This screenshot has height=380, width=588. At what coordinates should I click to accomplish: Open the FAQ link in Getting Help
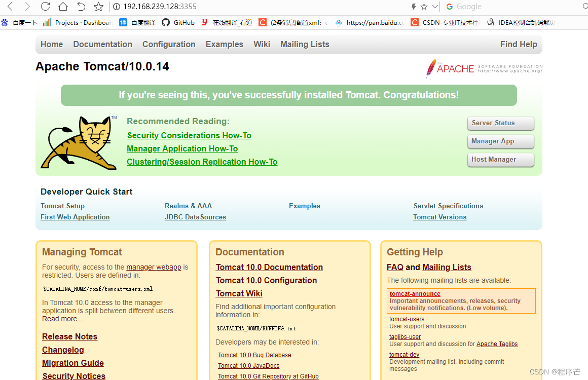395,267
